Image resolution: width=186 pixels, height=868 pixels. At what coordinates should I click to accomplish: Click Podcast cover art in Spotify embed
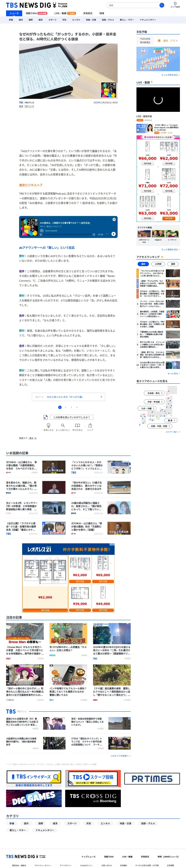tap(29, 227)
